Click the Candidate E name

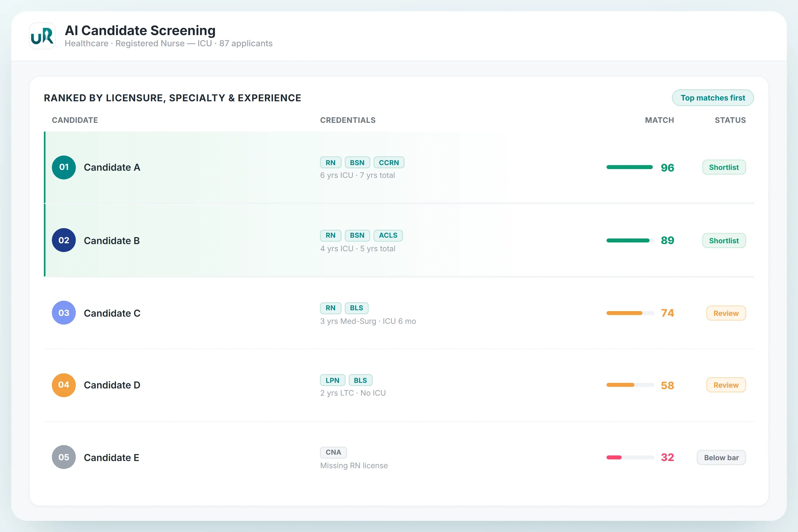[111, 458]
